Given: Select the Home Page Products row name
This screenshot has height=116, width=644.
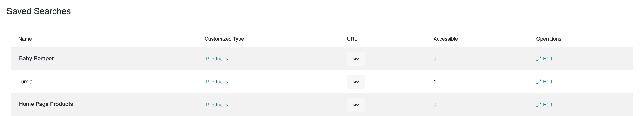Looking at the screenshot, I should 46,104.
